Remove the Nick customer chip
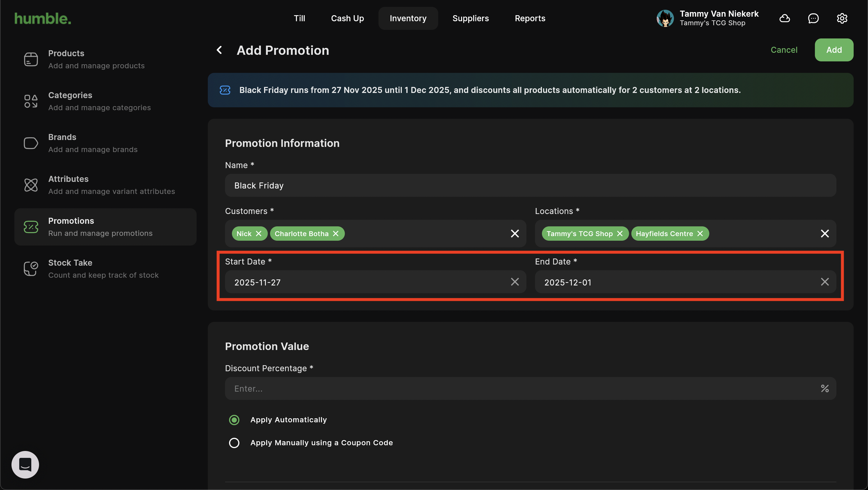 pyautogui.click(x=258, y=234)
